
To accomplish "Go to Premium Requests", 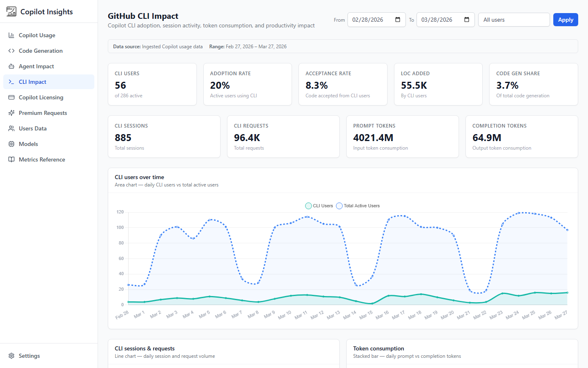I will pyautogui.click(x=49, y=113).
